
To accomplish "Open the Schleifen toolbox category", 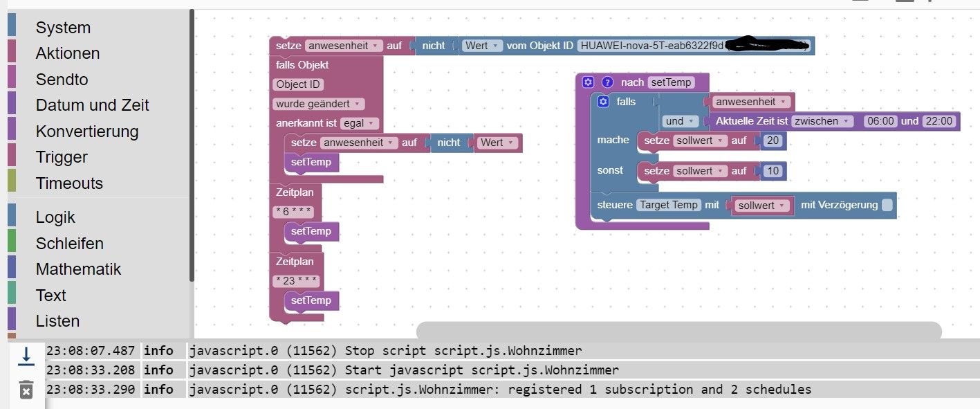I will pos(70,244).
